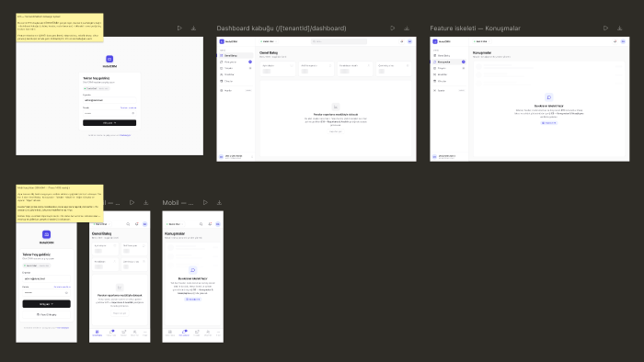Screen dimensions: 644x362
Task: Click notification bell in Dashboard kabuğu header
Action: 402,41
